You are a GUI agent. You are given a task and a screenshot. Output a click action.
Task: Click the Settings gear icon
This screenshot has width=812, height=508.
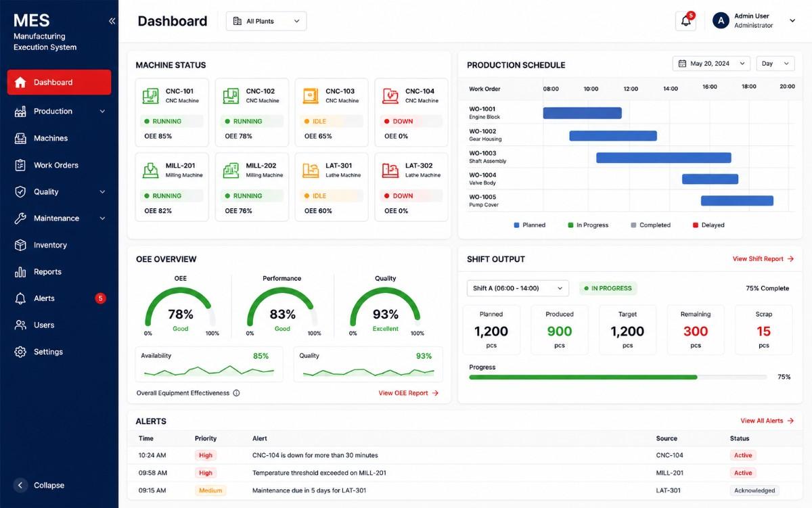pyautogui.click(x=20, y=352)
